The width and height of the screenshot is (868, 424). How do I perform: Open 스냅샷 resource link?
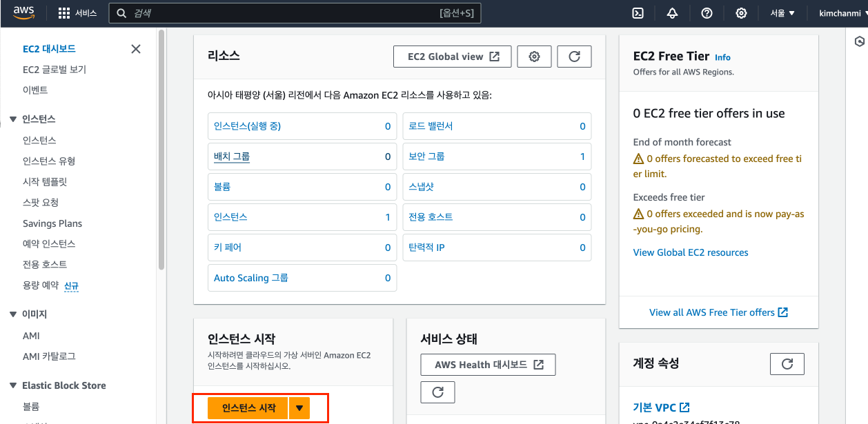pos(422,187)
